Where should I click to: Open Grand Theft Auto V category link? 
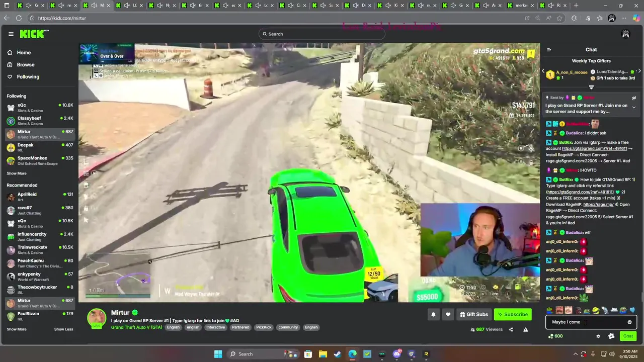(136, 327)
